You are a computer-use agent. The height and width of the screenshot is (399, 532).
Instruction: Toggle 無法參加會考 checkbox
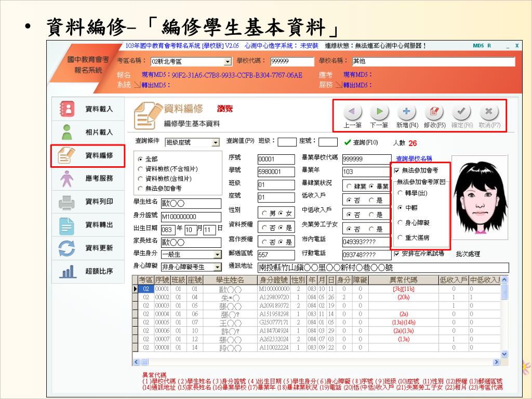click(x=396, y=170)
